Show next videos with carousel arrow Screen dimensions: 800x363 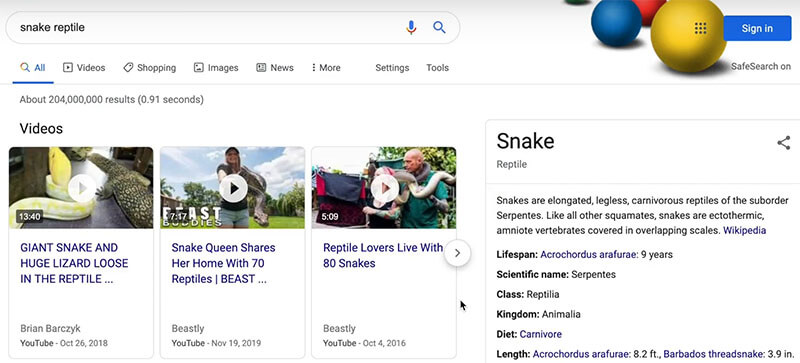[457, 253]
